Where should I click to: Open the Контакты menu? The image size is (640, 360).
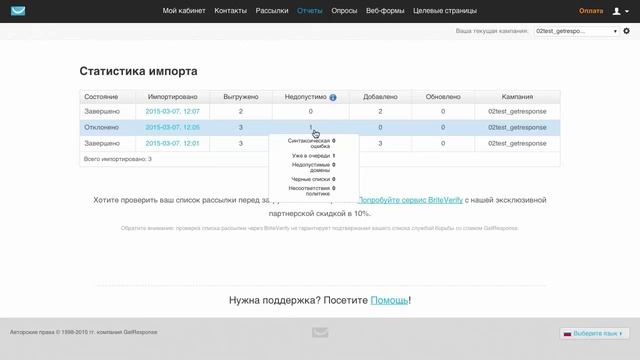[231, 11]
